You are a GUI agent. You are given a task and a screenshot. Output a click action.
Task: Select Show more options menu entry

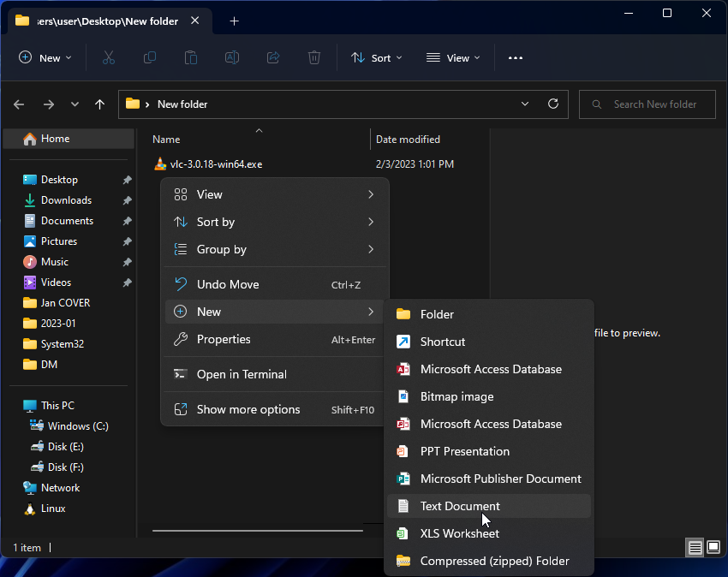[248, 409]
